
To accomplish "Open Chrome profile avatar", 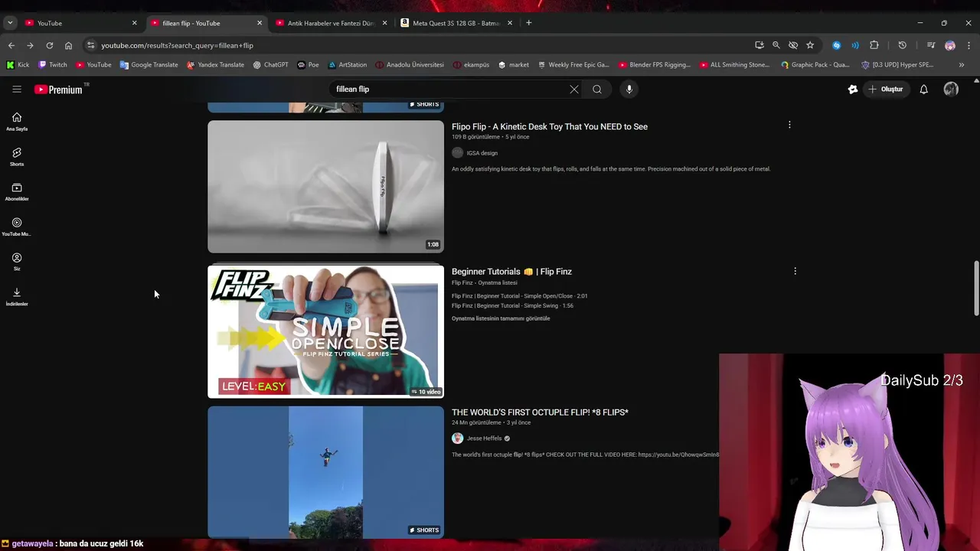I will [x=950, y=45].
